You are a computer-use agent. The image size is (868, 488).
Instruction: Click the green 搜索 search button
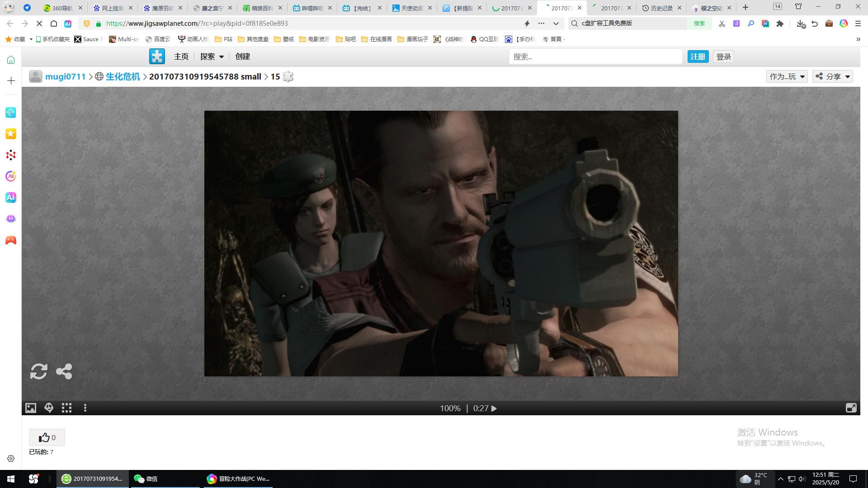[699, 23]
